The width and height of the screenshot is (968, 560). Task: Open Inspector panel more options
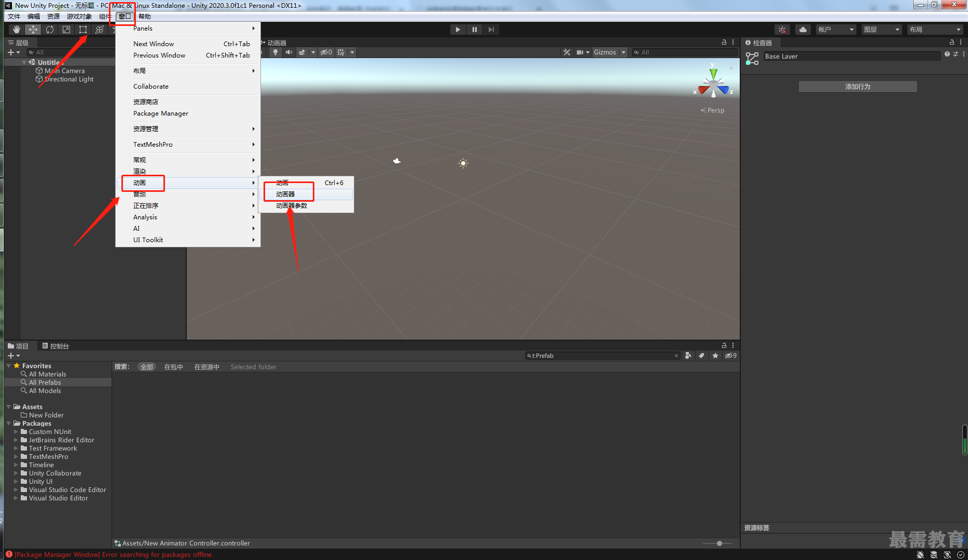[961, 43]
